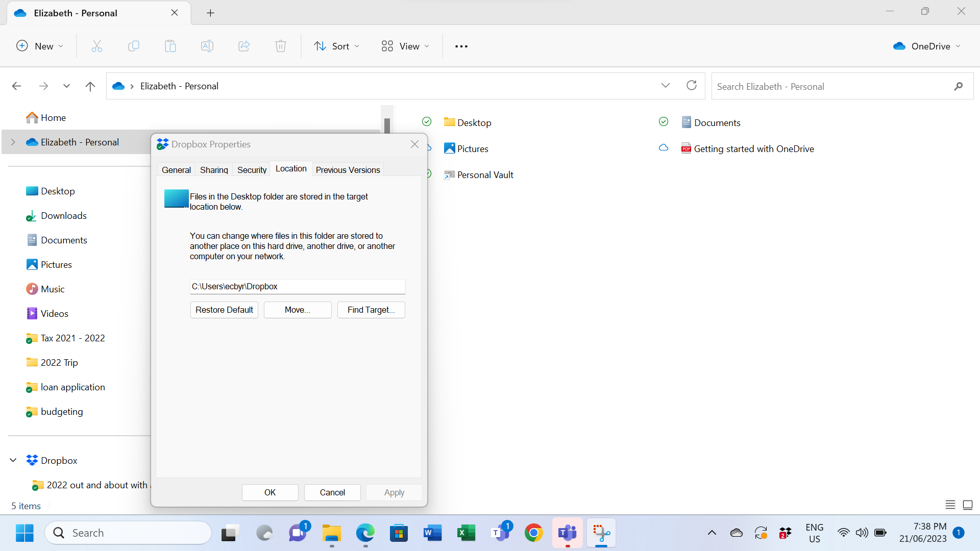Select the Location tab
Viewport: 980px width, 551px height.
[x=291, y=169]
